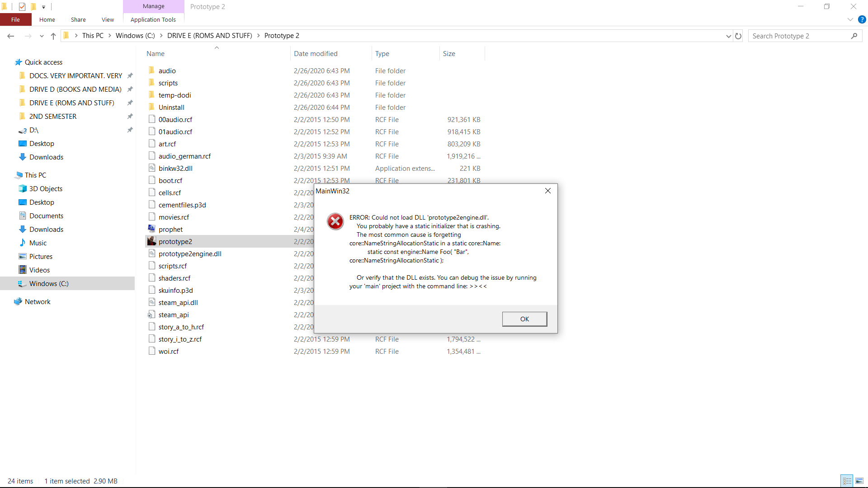Image resolution: width=868 pixels, height=488 pixels.
Task: Click OK to dismiss the MainWin32 error
Action: pos(524,319)
